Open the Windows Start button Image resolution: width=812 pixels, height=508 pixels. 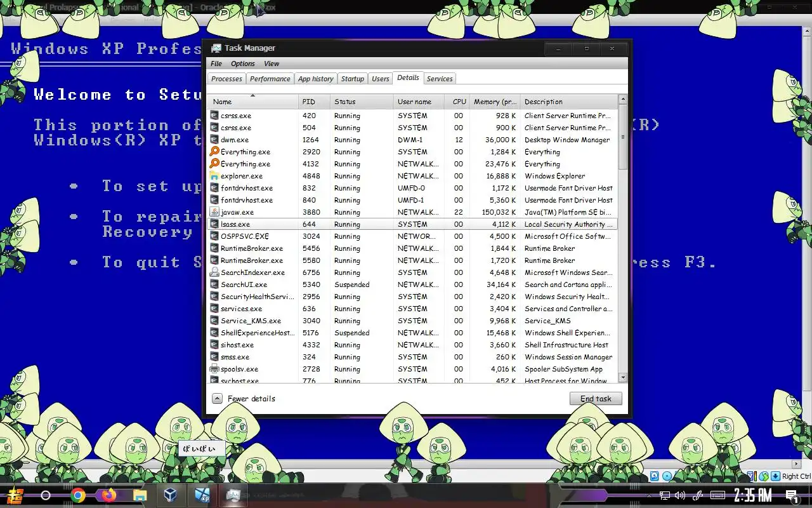15,495
